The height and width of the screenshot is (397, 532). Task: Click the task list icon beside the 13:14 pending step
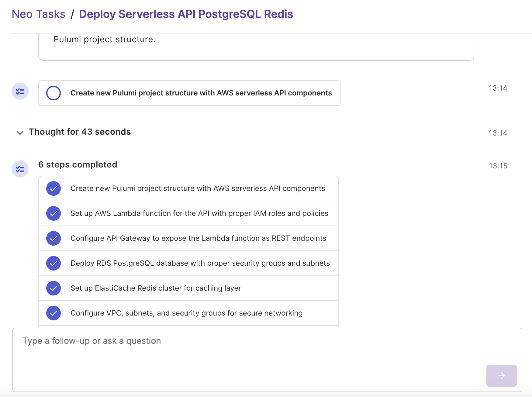coord(20,91)
